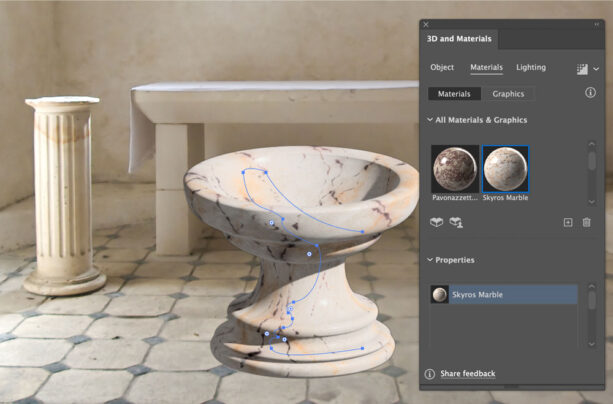Image resolution: width=613 pixels, height=404 pixels.
Task: Click the info icon next to Share feedback
Action: [430, 374]
